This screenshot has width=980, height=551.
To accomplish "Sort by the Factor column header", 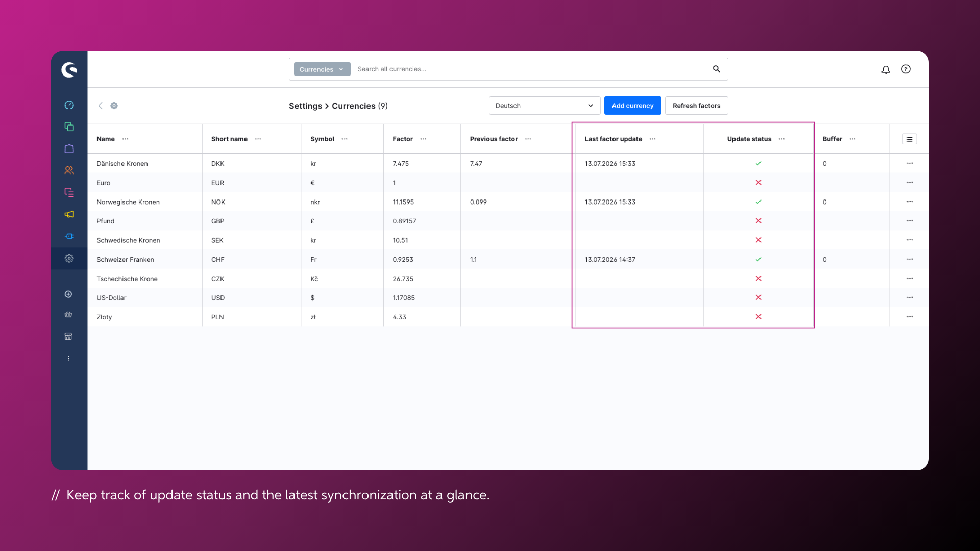I will [403, 139].
